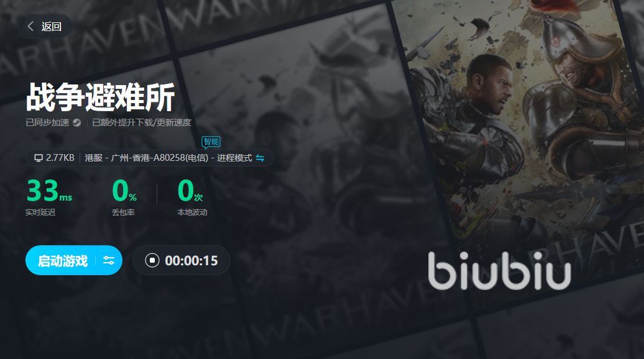Stop acceleration with the stop icon
The image size is (644, 359).
(152, 260)
